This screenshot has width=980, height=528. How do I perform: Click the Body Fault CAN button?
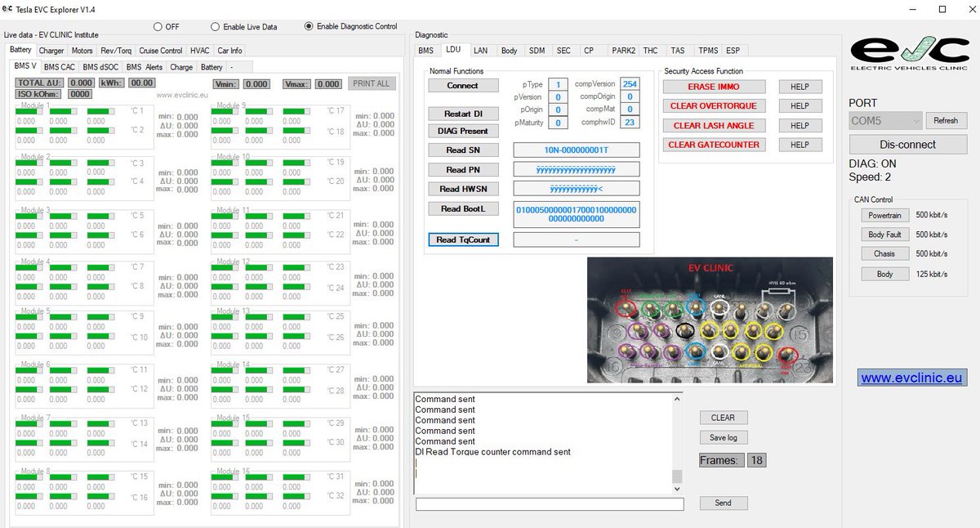click(x=885, y=235)
